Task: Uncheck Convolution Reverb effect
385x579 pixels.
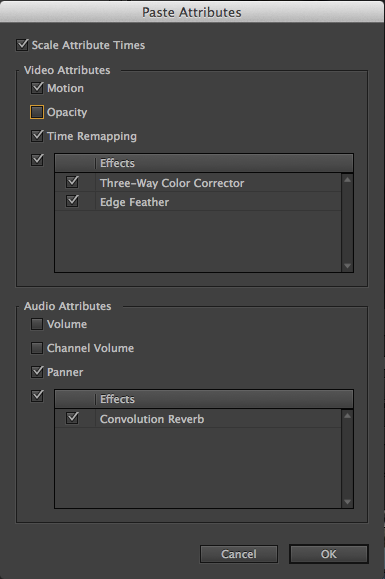Action: pyautogui.click(x=72, y=418)
